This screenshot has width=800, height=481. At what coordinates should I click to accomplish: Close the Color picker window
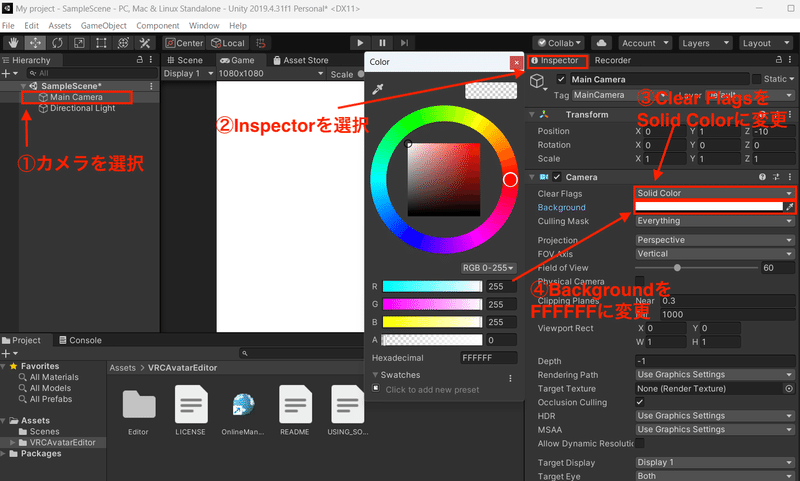[x=516, y=62]
